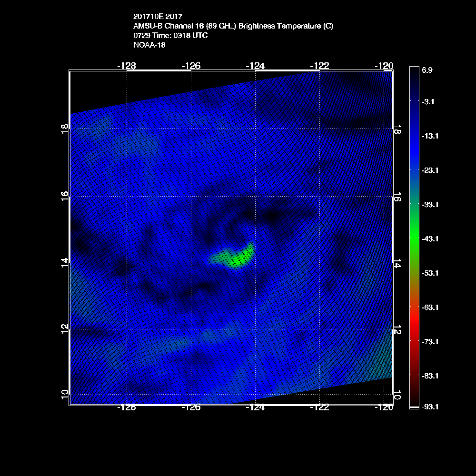Click the 18 latitude label on right axis
Viewport: 476px width, 476px height.
click(x=397, y=129)
